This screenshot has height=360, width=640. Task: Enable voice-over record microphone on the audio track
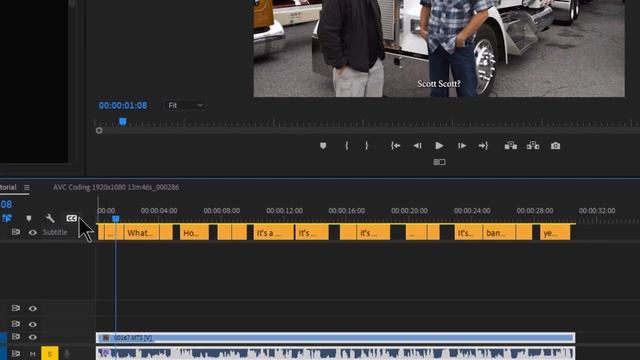(67, 354)
